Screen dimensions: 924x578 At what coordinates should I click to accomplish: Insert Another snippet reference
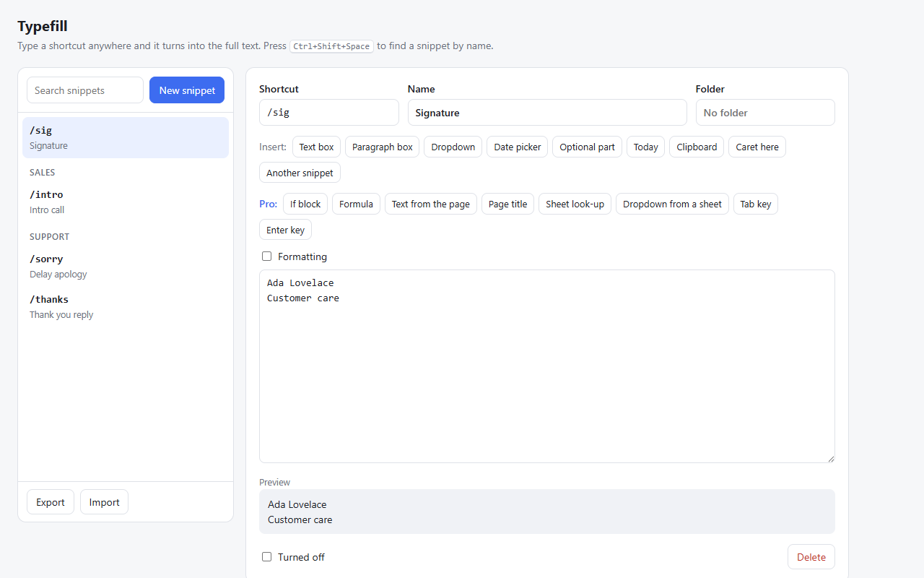point(300,173)
